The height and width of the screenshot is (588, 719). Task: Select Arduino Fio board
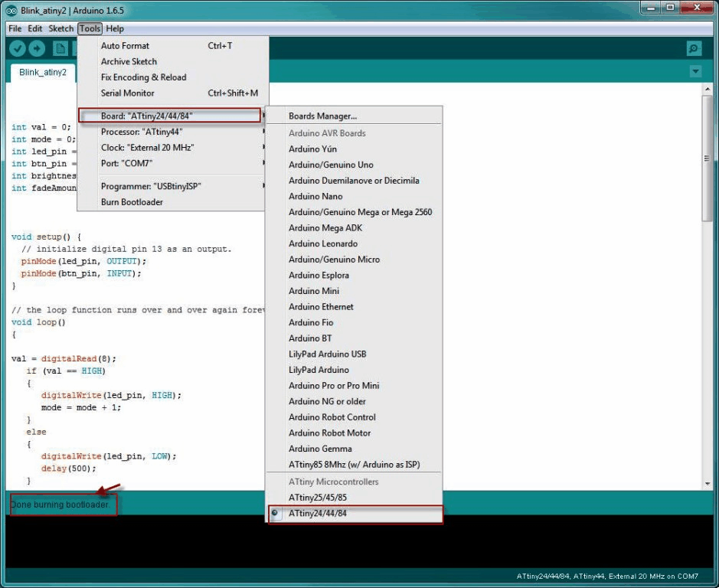click(354, 322)
